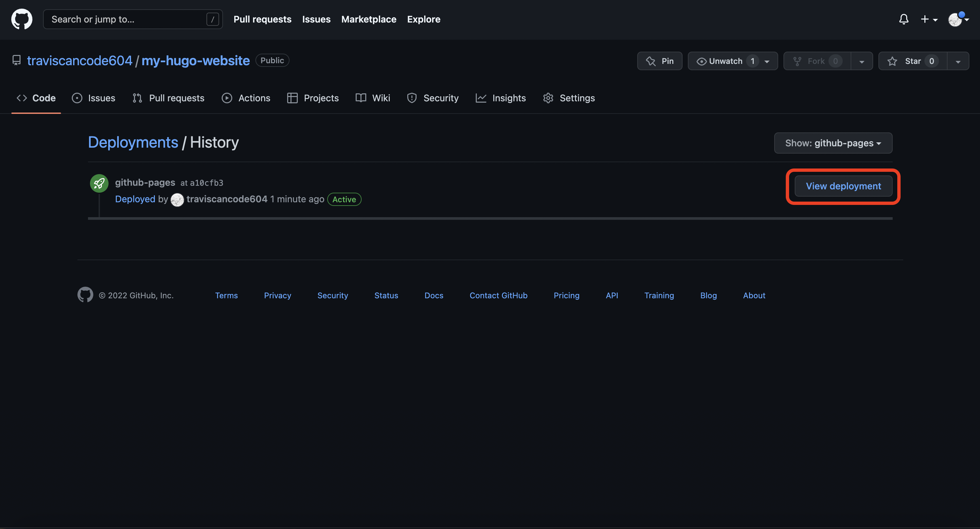Viewport: 980px width, 529px height.
Task: Click traviscancode604 avatar in deployment row
Action: pyautogui.click(x=177, y=199)
